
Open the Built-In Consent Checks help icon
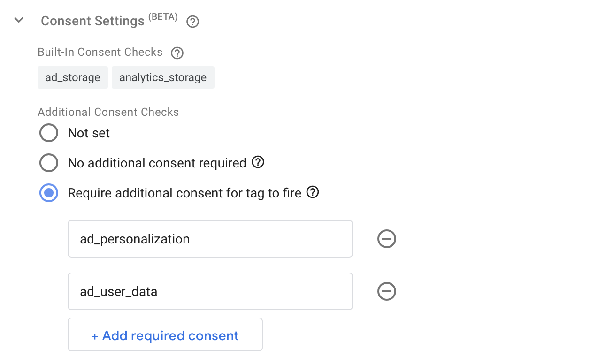[x=177, y=53]
